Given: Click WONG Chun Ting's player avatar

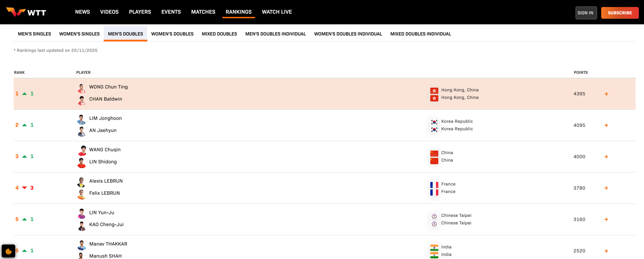Looking at the screenshot, I should point(82,88).
